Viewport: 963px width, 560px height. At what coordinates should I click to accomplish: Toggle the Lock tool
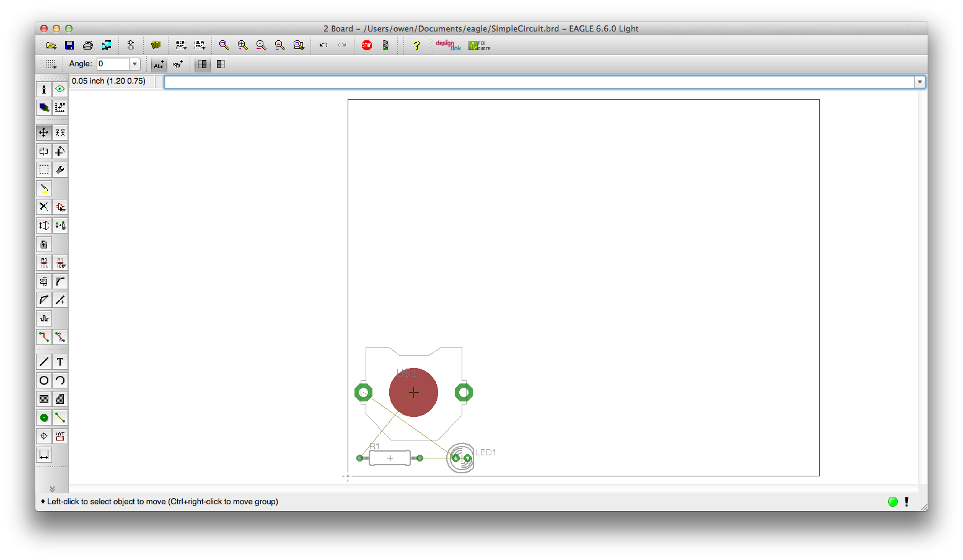[43, 244]
